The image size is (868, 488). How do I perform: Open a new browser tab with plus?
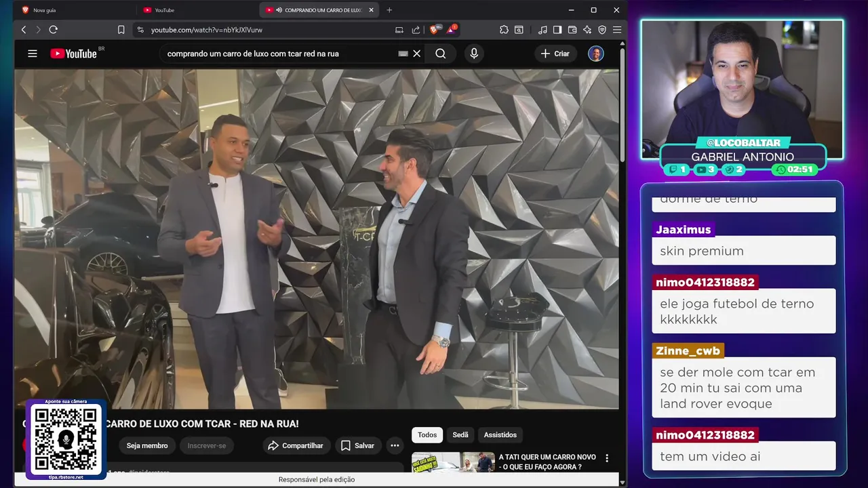(x=389, y=10)
